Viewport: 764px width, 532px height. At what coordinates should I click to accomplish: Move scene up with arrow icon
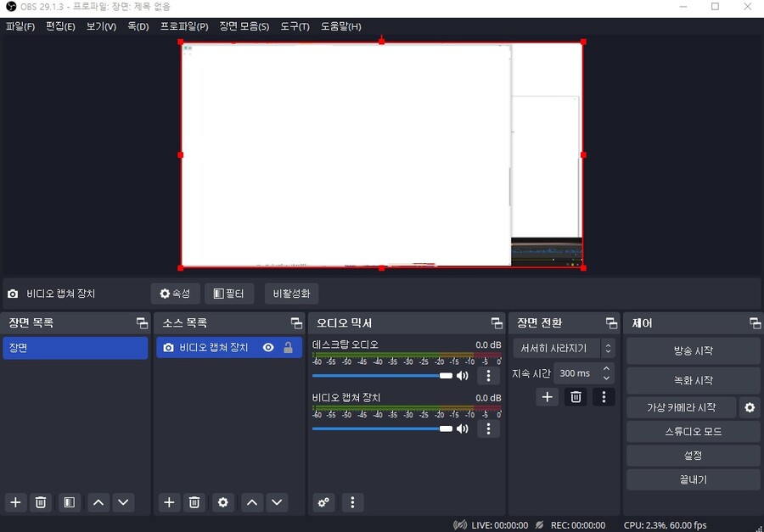[x=98, y=502]
